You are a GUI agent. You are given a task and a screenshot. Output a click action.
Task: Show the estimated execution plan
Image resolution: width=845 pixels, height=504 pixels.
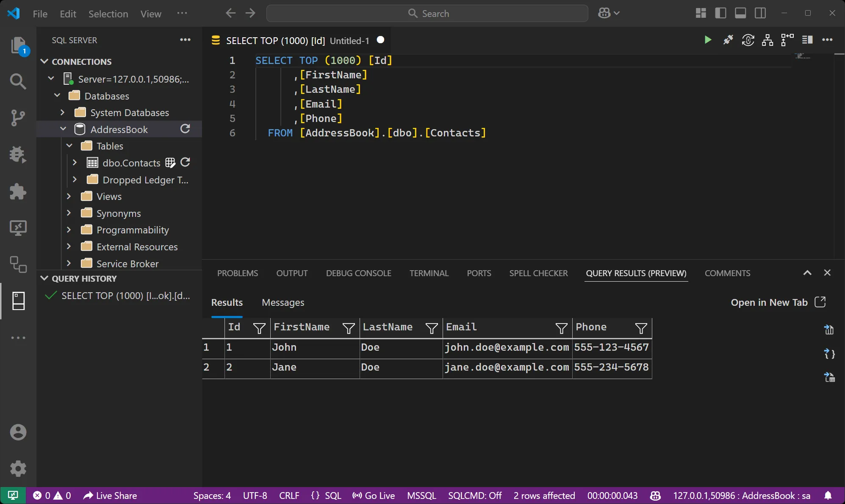click(x=767, y=40)
